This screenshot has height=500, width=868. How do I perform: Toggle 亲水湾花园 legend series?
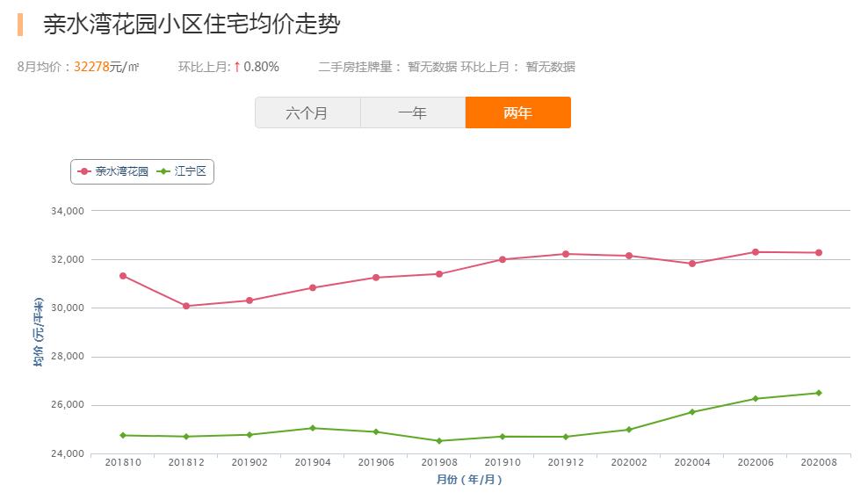(x=113, y=171)
